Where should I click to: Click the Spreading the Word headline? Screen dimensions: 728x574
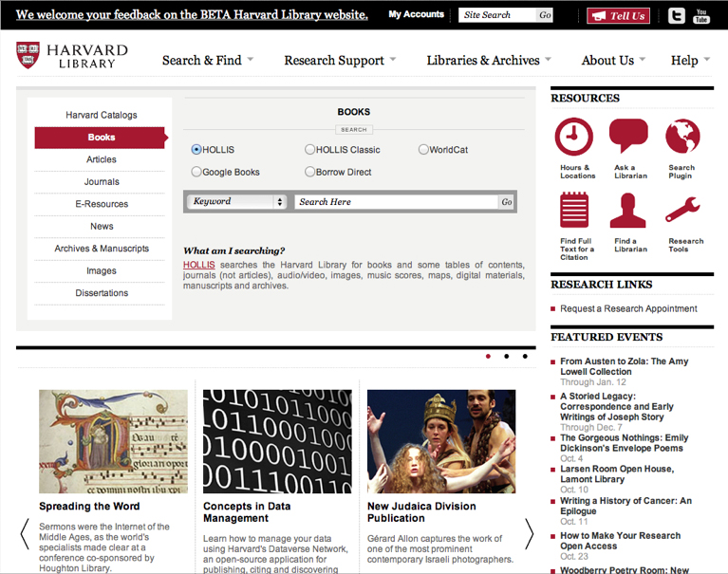[89, 507]
